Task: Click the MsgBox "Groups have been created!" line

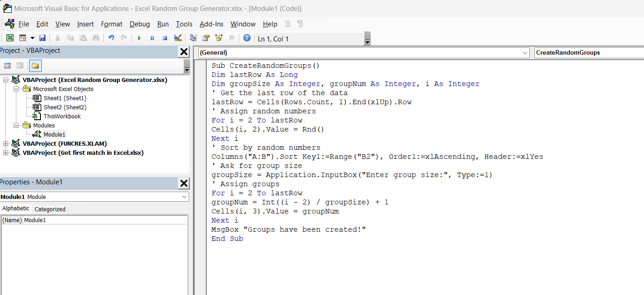Action: click(289, 229)
